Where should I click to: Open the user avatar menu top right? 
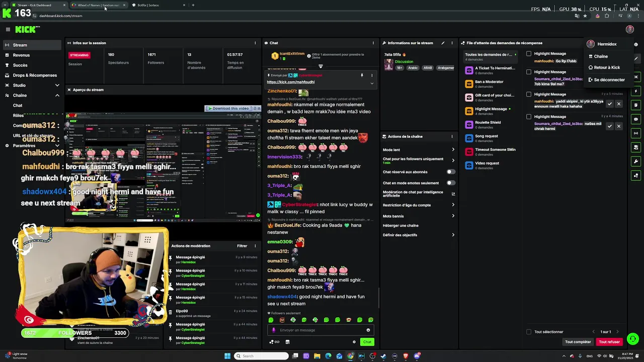(629, 30)
